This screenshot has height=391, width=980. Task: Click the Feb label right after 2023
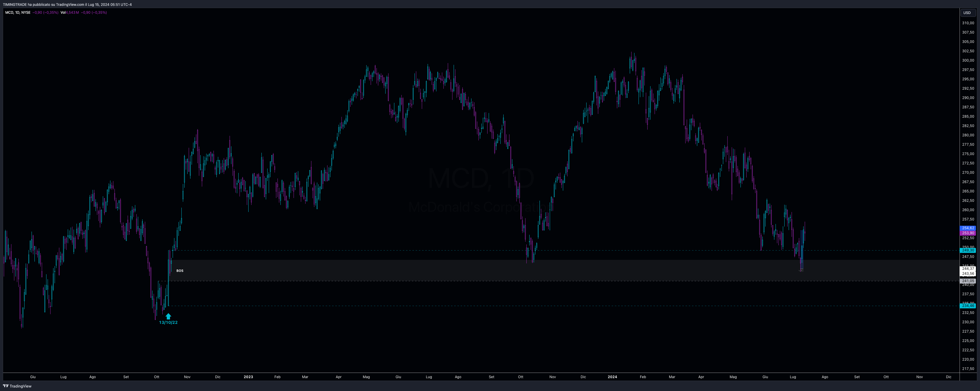(277, 377)
